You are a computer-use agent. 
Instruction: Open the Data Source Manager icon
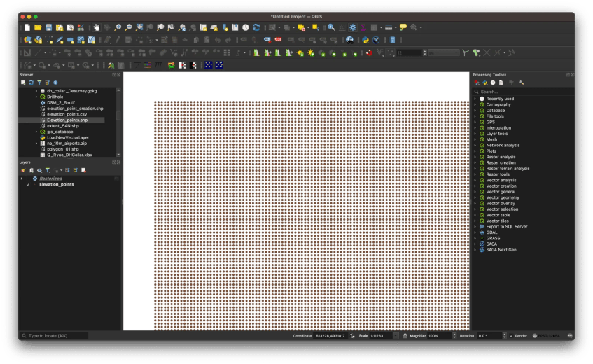click(27, 40)
